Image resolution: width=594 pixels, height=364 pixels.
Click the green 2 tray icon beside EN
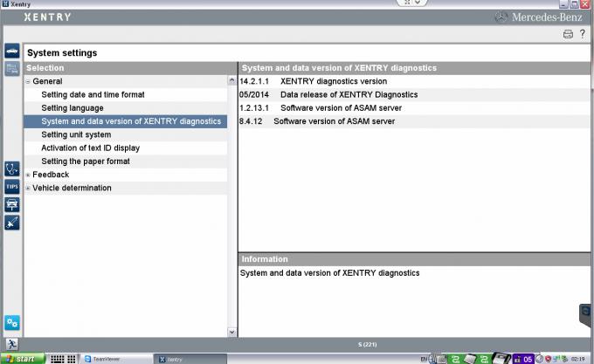pos(456,359)
